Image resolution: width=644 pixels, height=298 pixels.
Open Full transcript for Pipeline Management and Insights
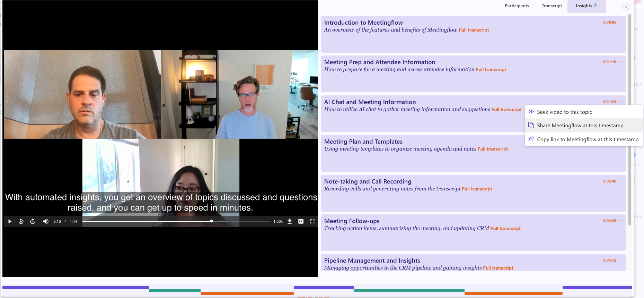[498, 268]
